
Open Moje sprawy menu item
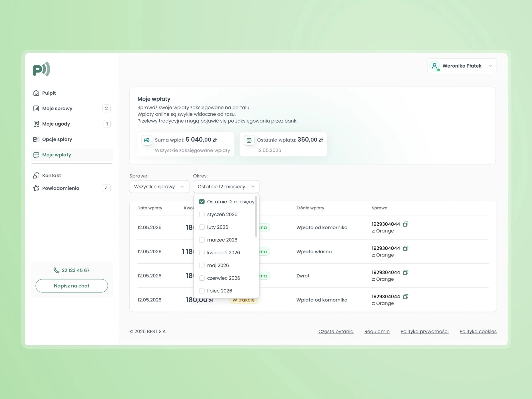point(72,108)
